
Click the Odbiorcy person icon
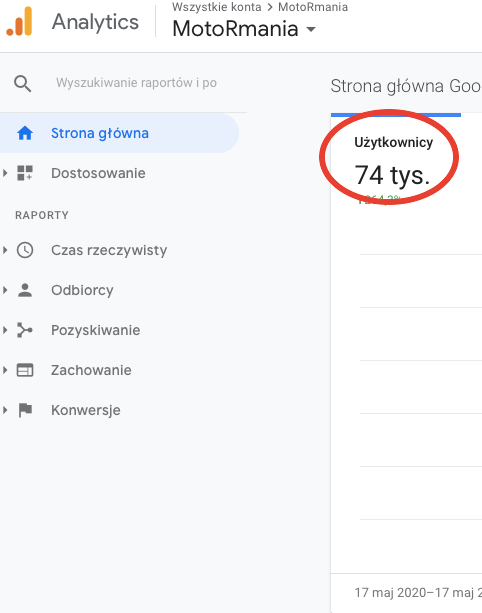pyautogui.click(x=25, y=290)
